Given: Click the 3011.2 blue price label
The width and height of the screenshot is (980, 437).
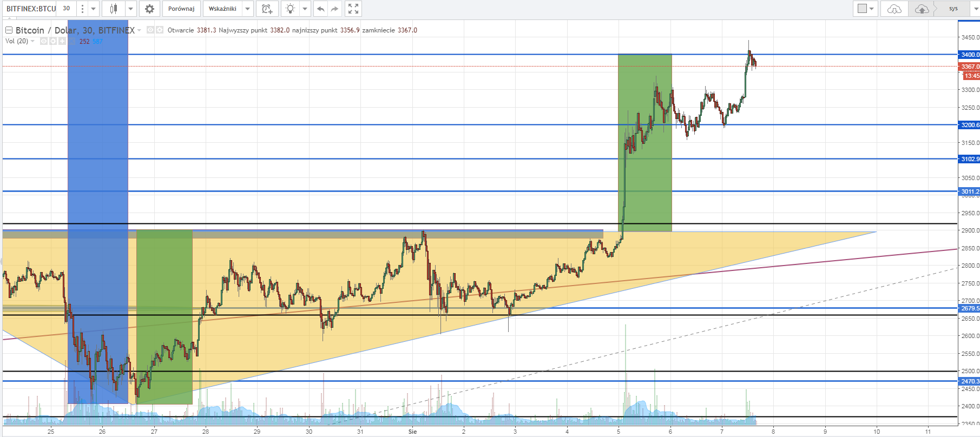Looking at the screenshot, I should coord(969,191).
